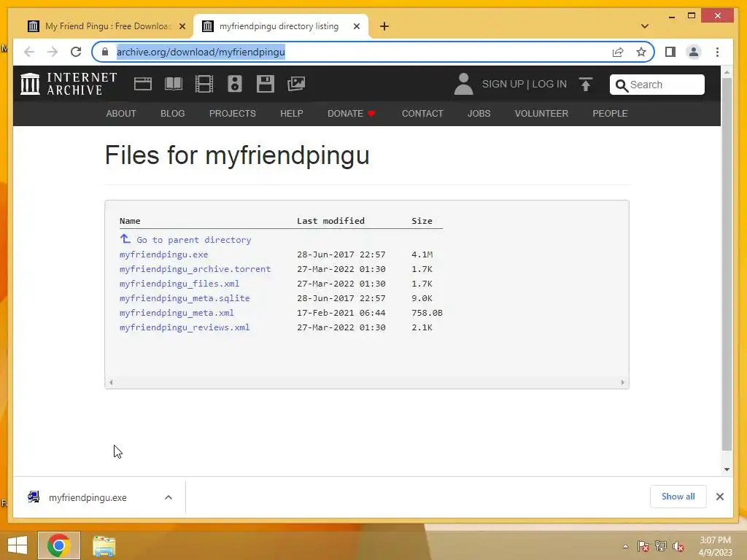Click the browser Back arrow
Image resolution: width=747 pixels, height=560 pixels.
(x=29, y=52)
